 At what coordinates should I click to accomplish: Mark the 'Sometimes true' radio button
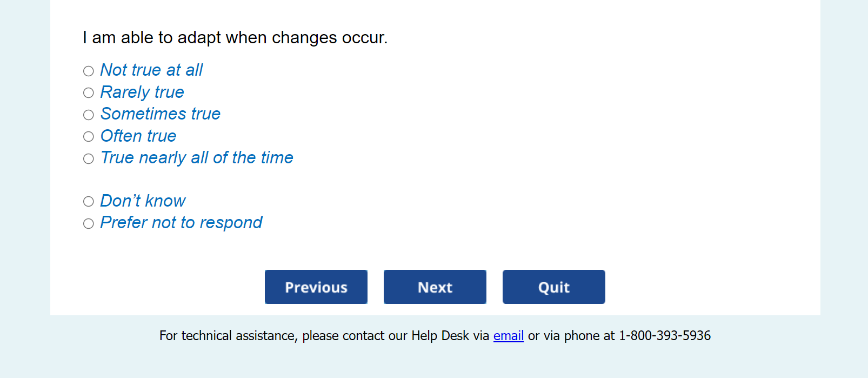coord(89,115)
